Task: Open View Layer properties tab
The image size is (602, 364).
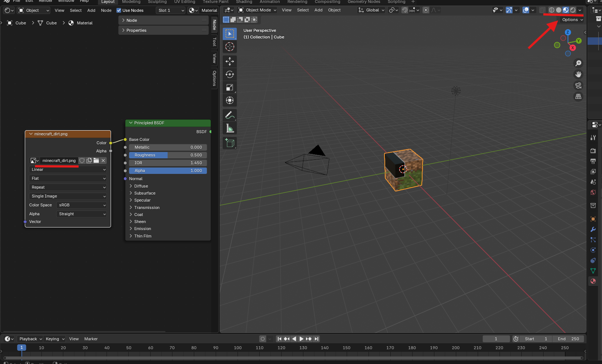Action: click(x=593, y=171)
